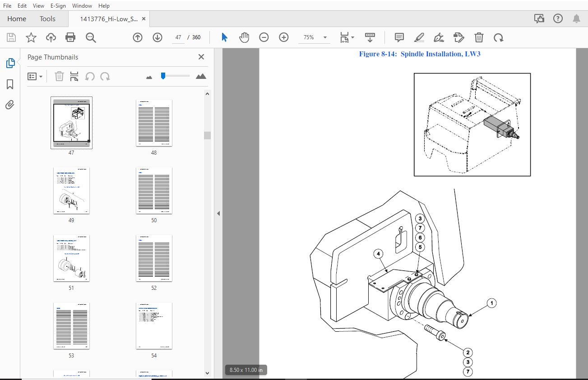
Task: Click the page number field showing 47
Action: point(179,37)
